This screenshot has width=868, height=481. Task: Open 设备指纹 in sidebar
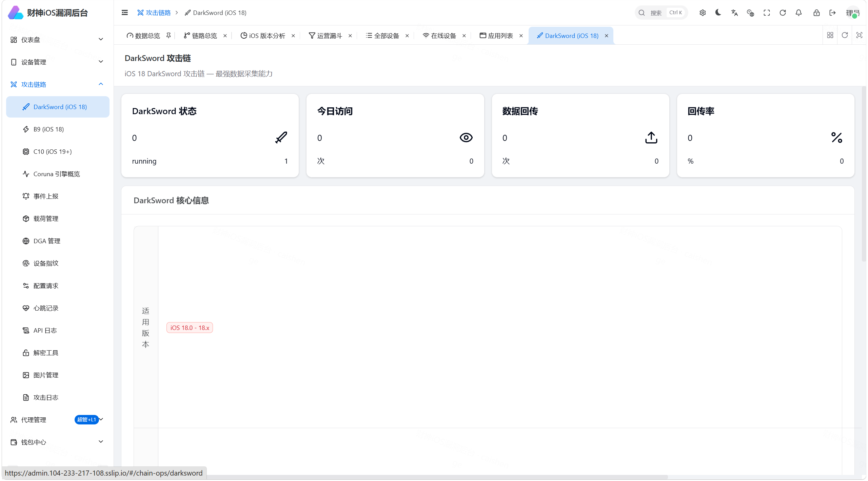click(x=58, y=263)
